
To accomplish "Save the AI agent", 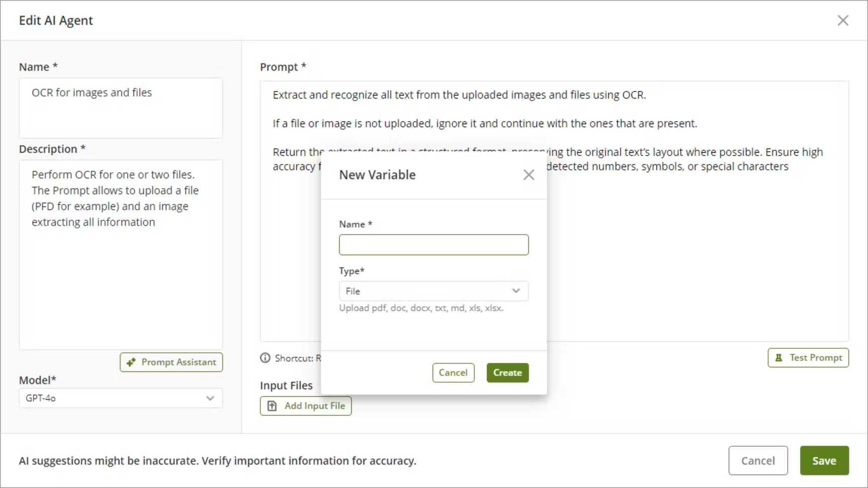I will click(x=824, y=460).
